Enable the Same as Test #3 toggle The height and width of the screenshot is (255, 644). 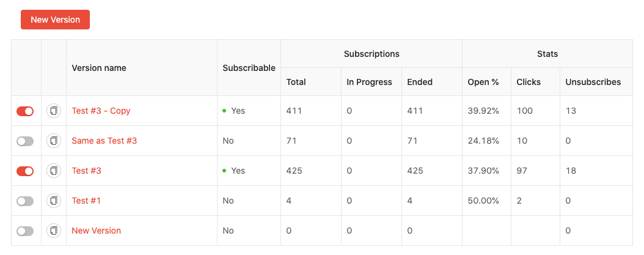(25, 141)
